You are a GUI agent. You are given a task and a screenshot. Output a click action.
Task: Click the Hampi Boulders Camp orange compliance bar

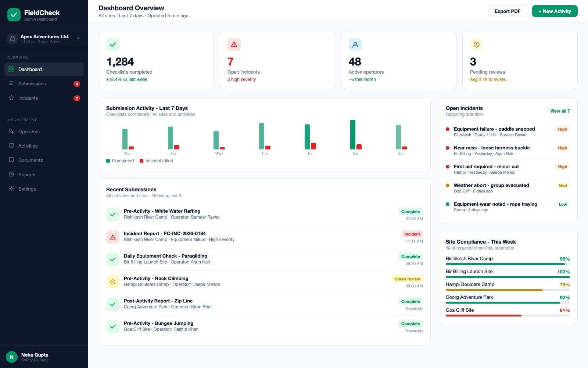(494, 290)
